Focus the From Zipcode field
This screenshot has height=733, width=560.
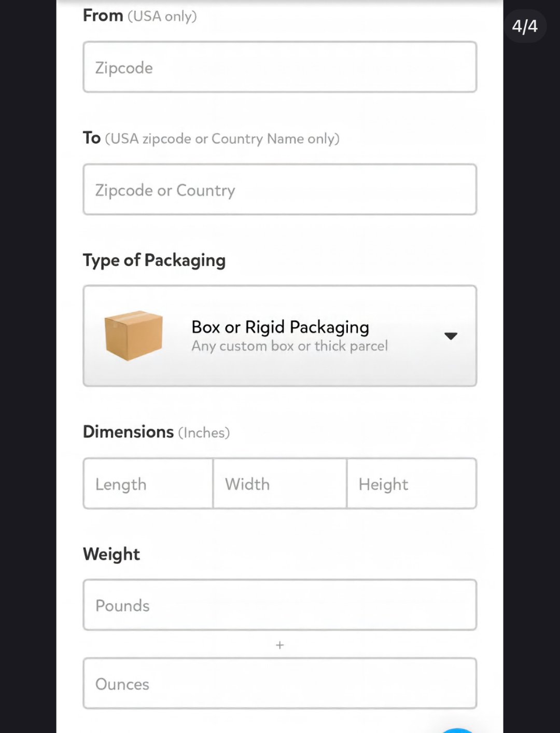click(280, 67)
